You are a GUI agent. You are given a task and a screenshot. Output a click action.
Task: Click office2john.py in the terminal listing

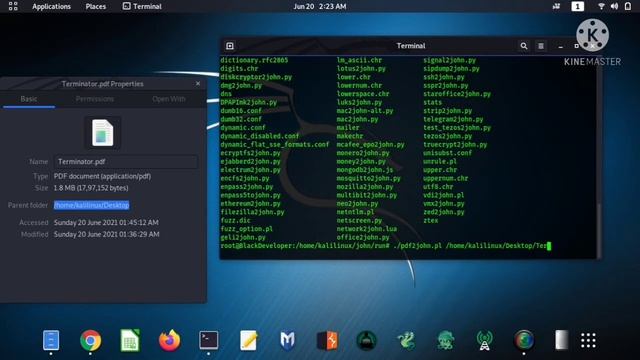[x=363, y=237]
